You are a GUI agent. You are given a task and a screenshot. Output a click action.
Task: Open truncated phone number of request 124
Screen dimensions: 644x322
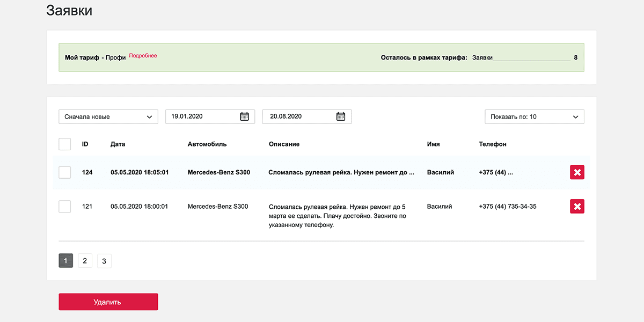pos(496,172)
